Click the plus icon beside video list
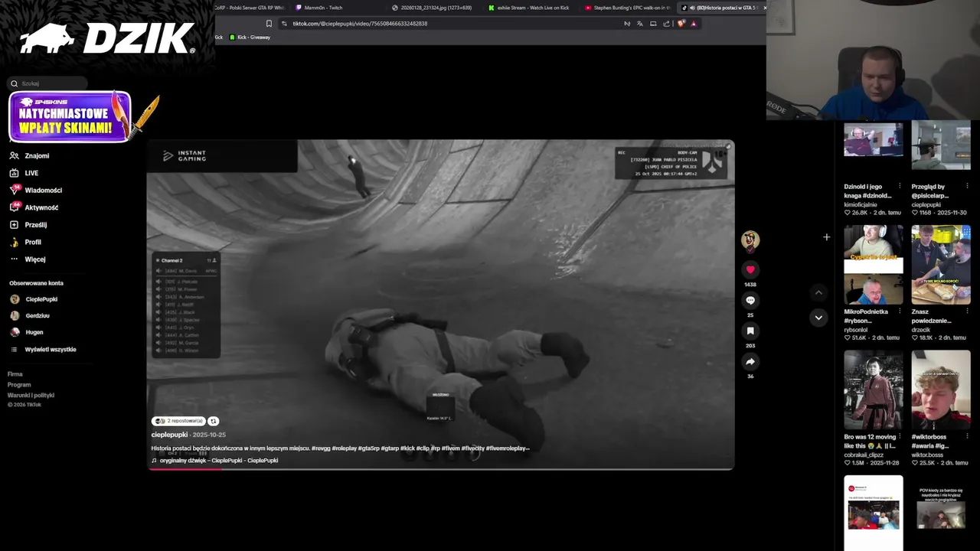980x551 pixels. point(826,237)
